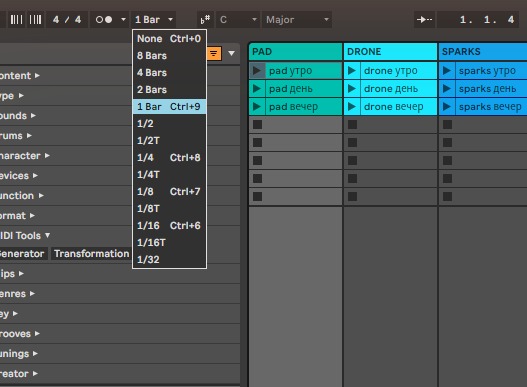Open the metronome settings dropdown arrow

coord(123,20)
